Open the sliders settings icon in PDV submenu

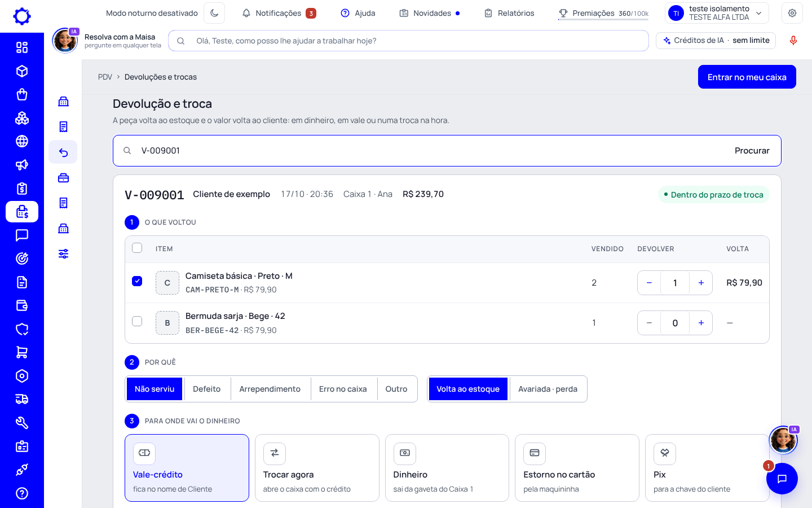63,253
